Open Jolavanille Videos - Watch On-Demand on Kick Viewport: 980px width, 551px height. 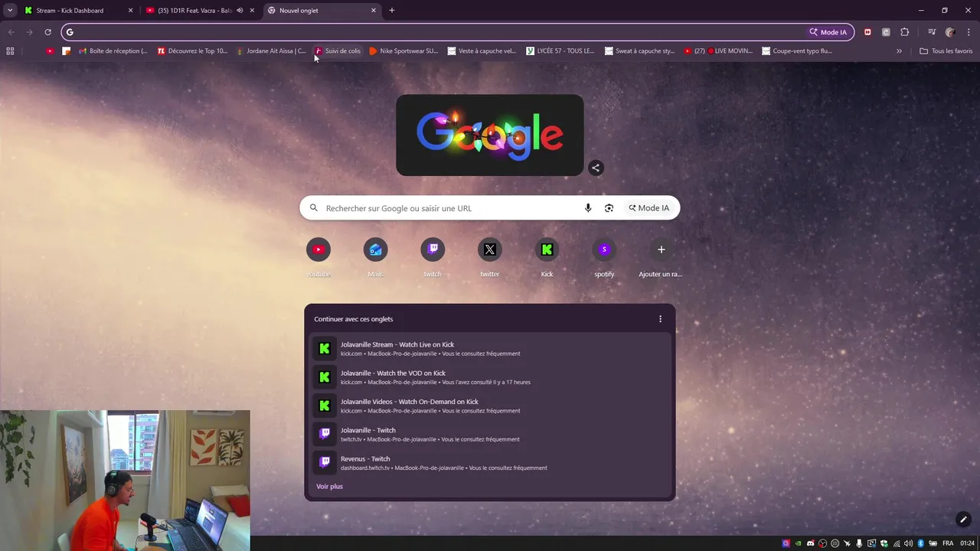click(x=490, y=406)
